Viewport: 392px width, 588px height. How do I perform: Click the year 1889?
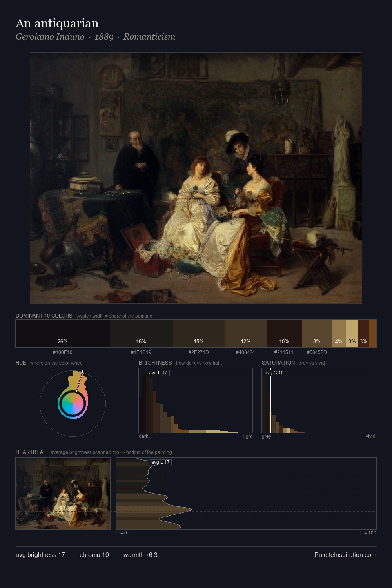(104, 37)
